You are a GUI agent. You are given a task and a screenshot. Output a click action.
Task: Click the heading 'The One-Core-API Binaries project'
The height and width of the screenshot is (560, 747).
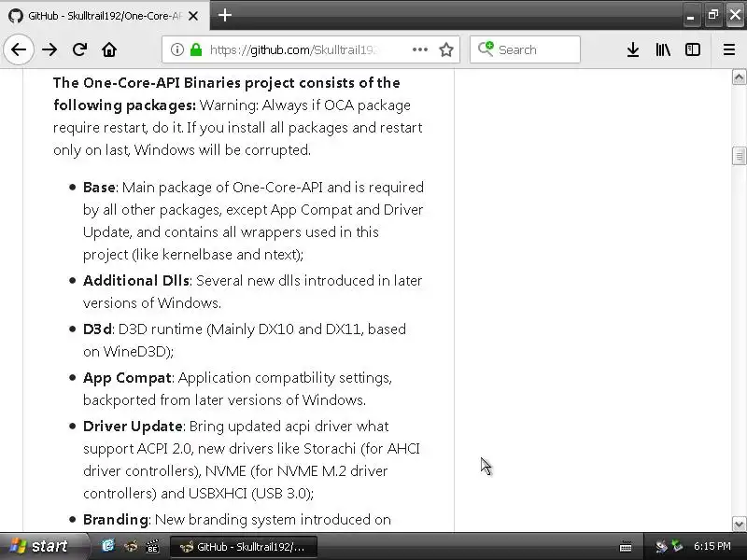click(175, 83)
